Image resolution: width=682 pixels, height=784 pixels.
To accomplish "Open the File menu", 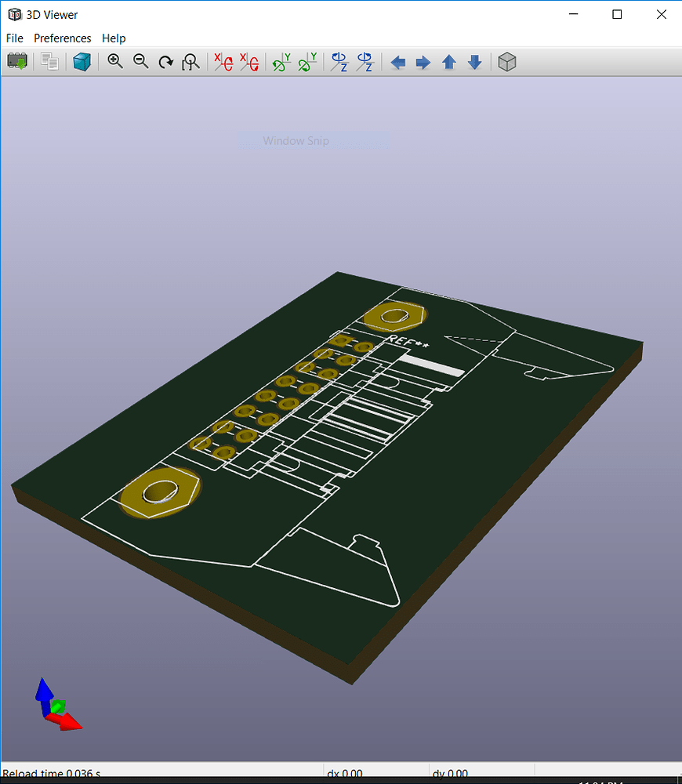I will point(15,38).
